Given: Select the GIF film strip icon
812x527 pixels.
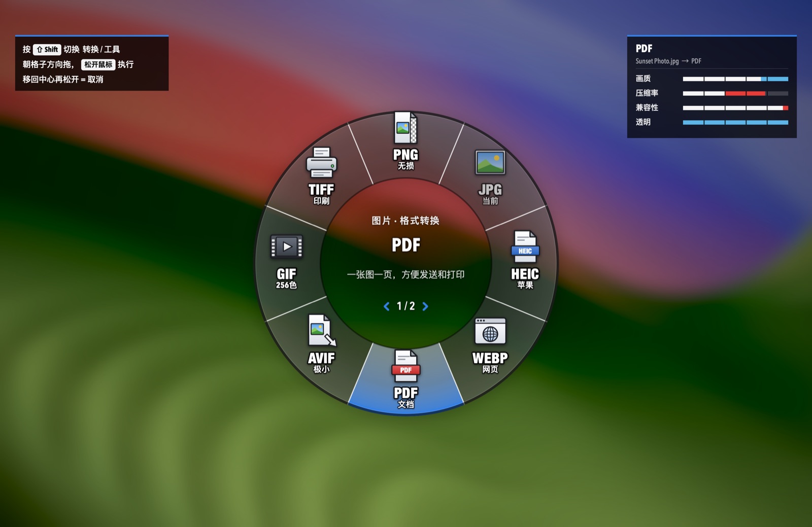Looking at the screenshot, I should [x=286, y=247].
